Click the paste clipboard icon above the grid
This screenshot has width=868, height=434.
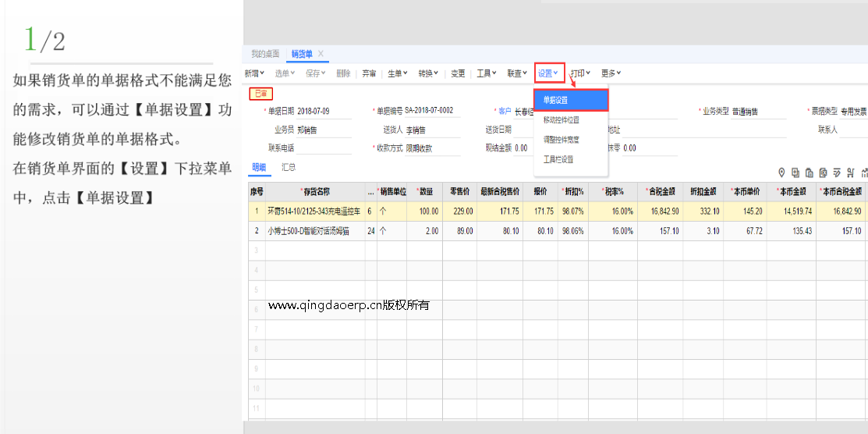click(810, 173)
